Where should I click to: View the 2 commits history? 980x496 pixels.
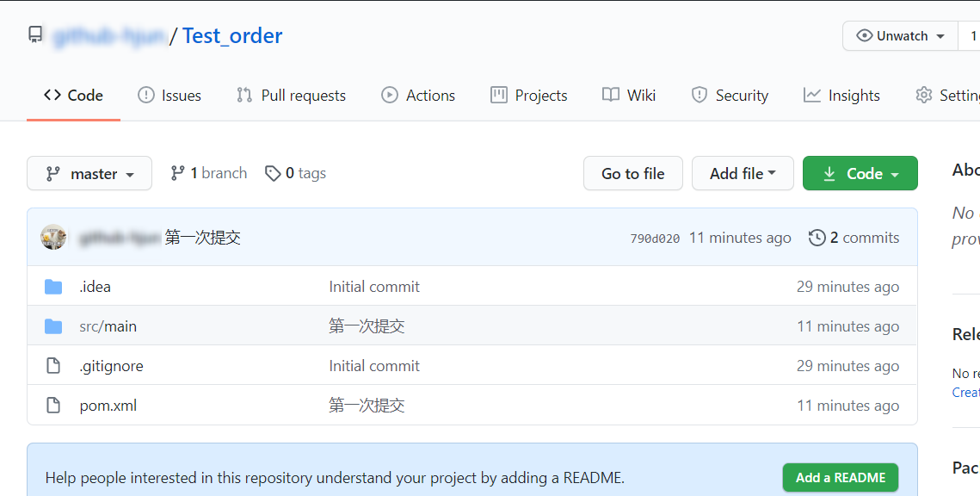pos(854,238)
